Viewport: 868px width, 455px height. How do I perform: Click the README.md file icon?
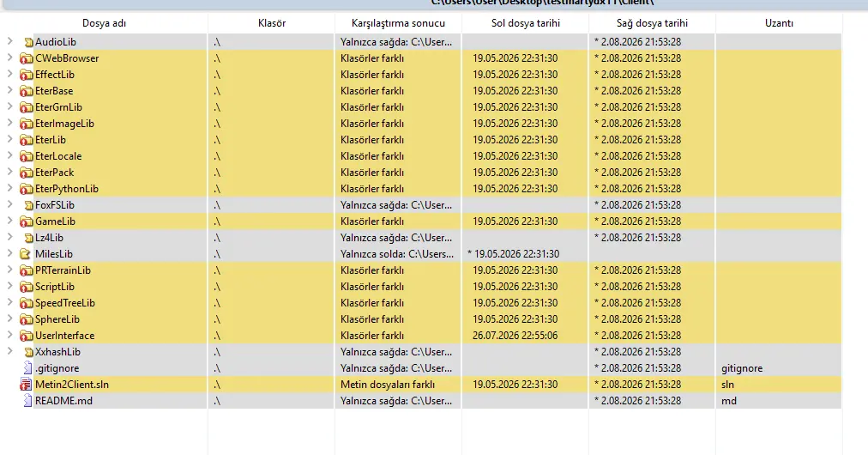pos(27,401)
